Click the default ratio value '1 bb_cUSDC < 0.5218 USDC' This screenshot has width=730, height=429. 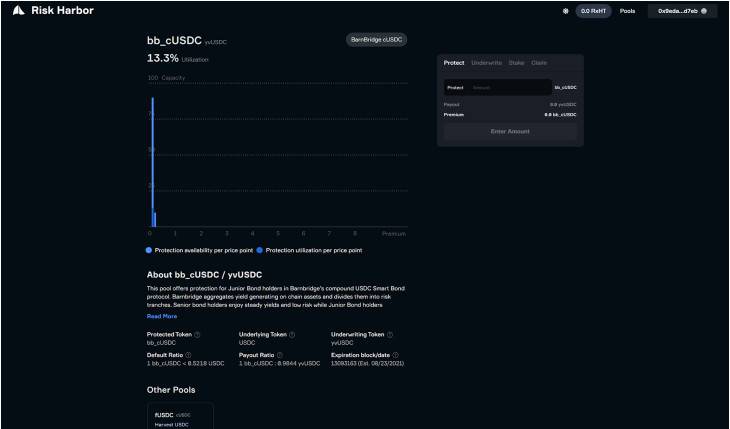click(185, 363)
